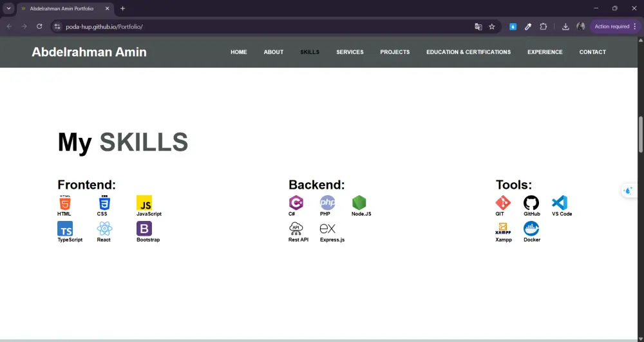Go forward to the next page
Viewport: 644px width, 342px height.
click(24, 26)
